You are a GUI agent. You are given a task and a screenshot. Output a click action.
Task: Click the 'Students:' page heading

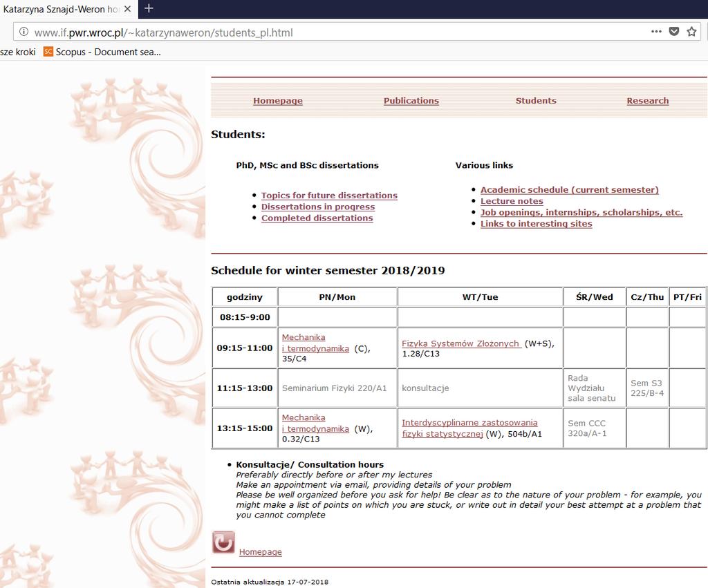coord(238,134)
